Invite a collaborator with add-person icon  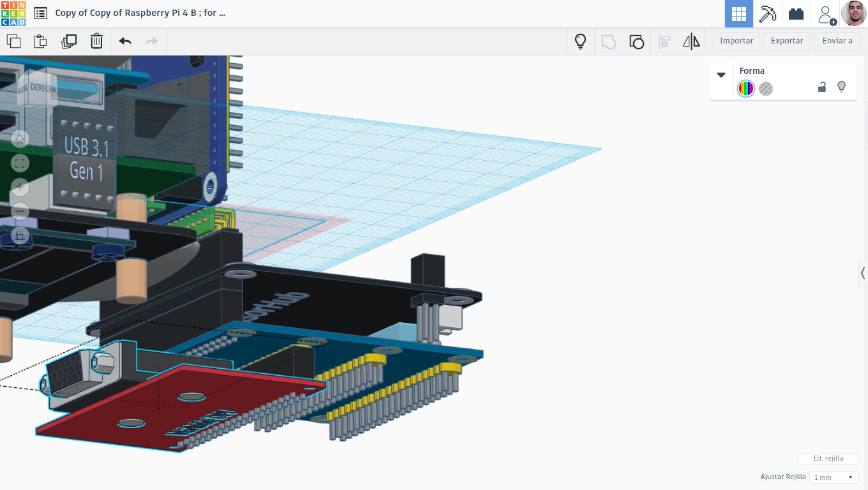point(827,14)
